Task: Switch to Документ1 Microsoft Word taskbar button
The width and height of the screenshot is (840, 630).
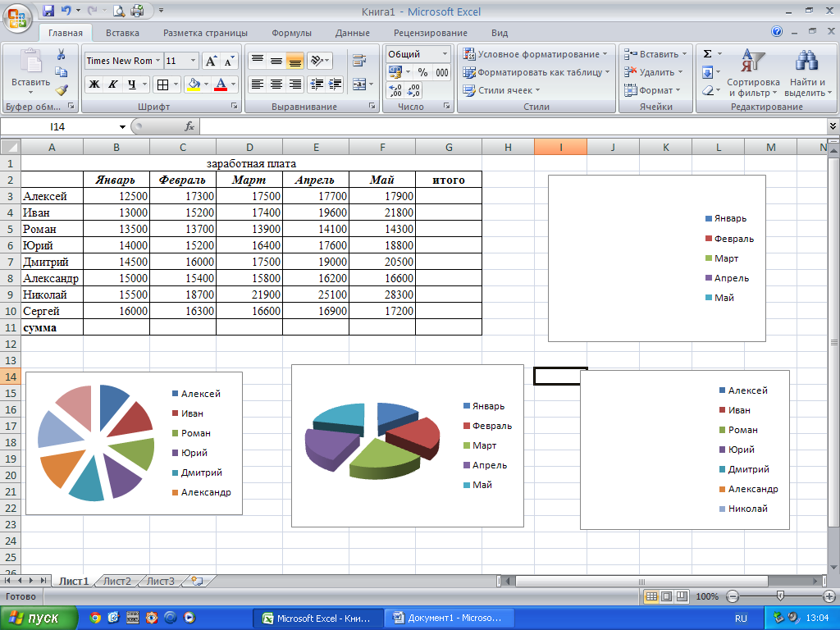Action: point(449,619)
